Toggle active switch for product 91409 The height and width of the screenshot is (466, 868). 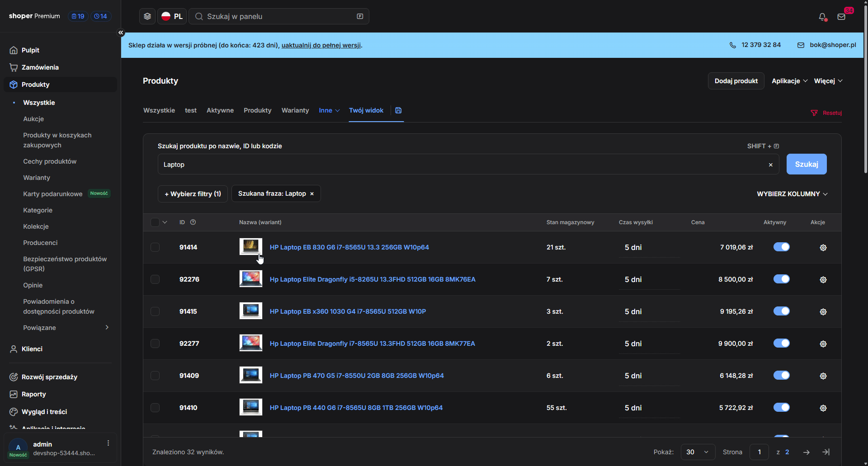pyautogui.click(x=781, y=375)
